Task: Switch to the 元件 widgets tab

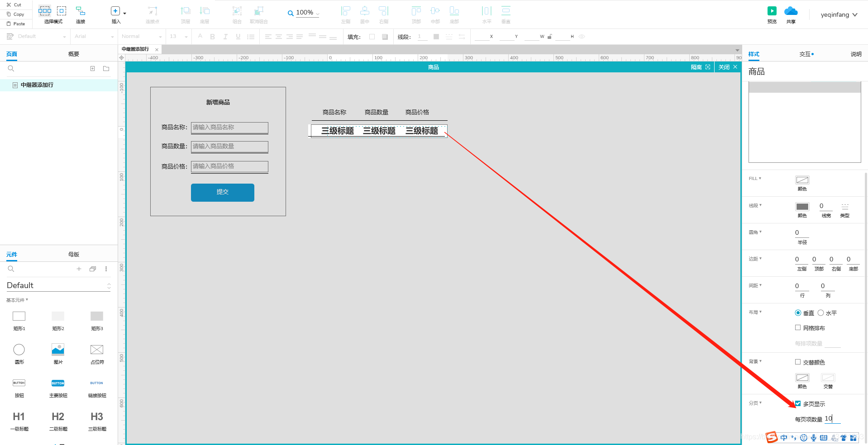Action: pyautogui.click(x=12, y=255)
